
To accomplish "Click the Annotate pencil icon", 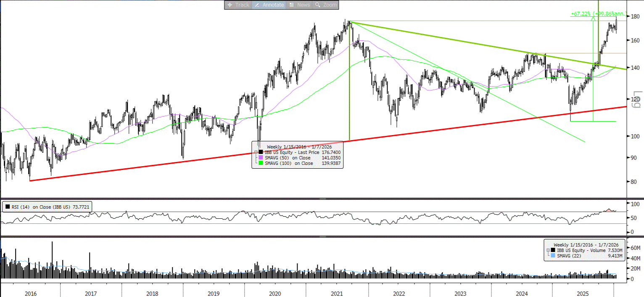I will (x=257, y=5).
